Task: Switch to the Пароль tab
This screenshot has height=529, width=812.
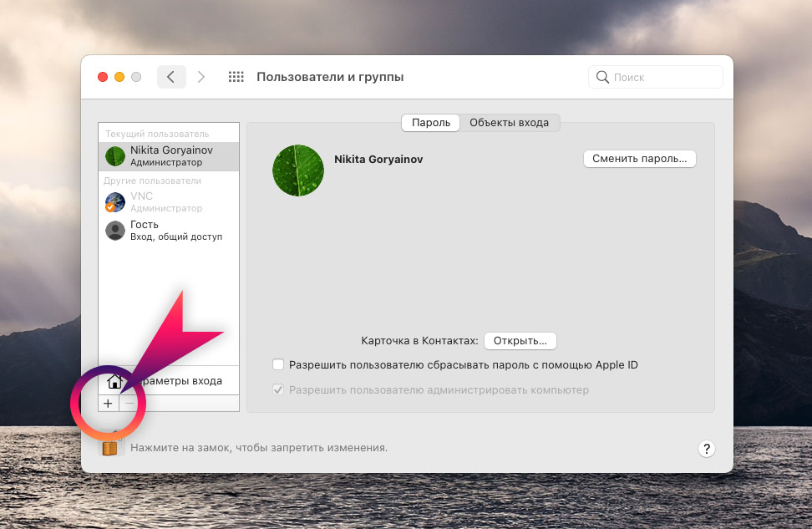Action: point(431,123)
